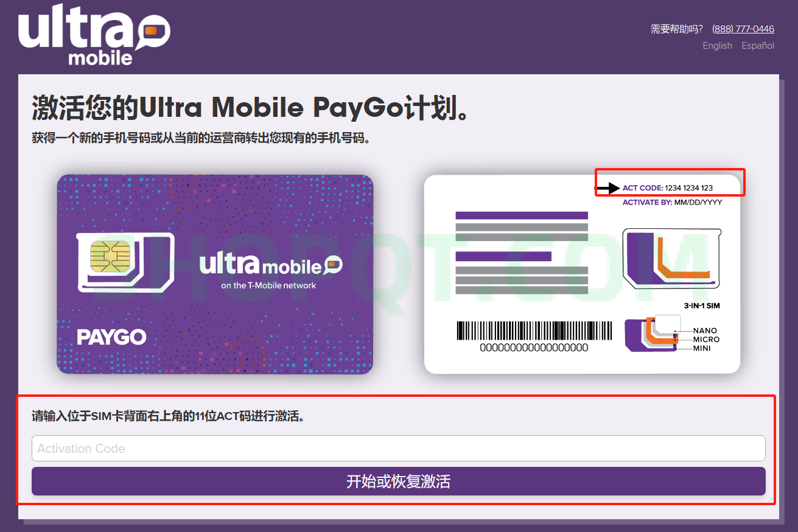Switch language to English
Image resolution: width=798 pixels, height=532 pixels.
(717, 46)
